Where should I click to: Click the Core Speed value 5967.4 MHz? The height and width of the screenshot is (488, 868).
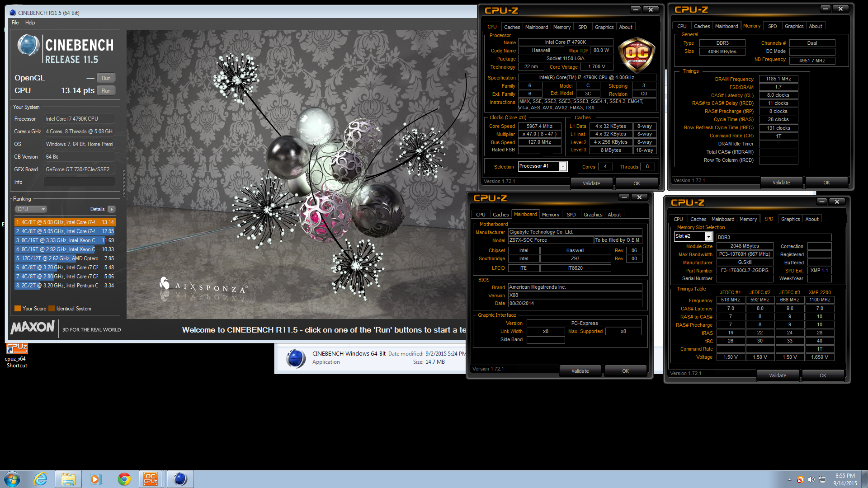pos(539,127)
